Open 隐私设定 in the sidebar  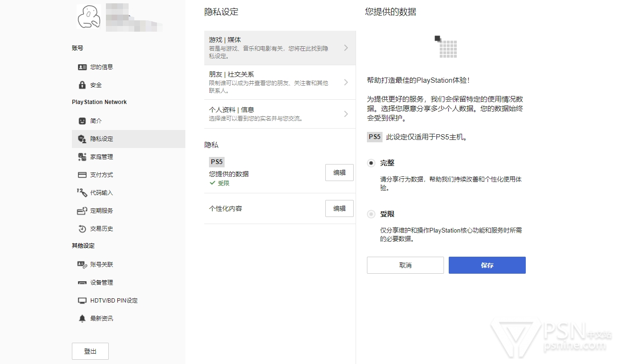(102, 139)
